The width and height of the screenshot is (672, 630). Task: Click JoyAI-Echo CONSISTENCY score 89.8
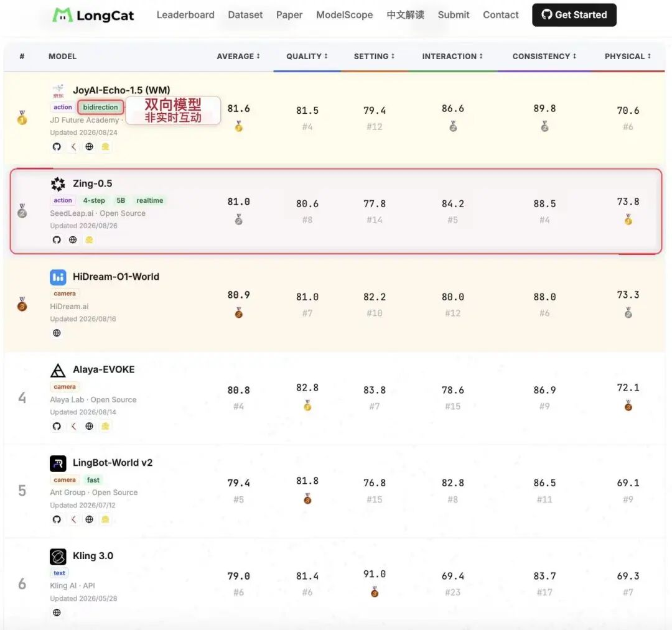point(544,109)
